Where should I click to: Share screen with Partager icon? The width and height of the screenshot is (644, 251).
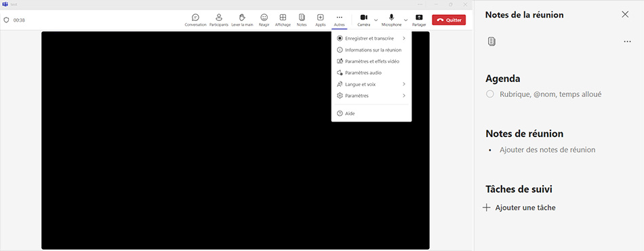point(419,18)
